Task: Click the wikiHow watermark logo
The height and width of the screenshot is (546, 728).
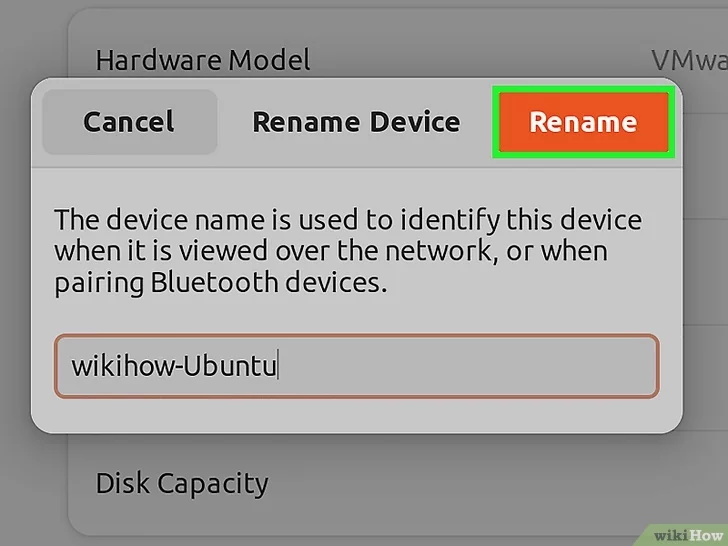Action: tap(688, 535)
